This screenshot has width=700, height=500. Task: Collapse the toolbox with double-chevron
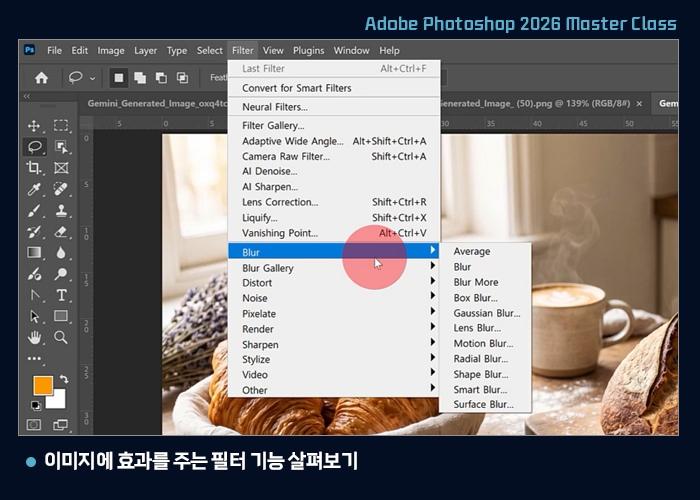click(x=27, y=96)
